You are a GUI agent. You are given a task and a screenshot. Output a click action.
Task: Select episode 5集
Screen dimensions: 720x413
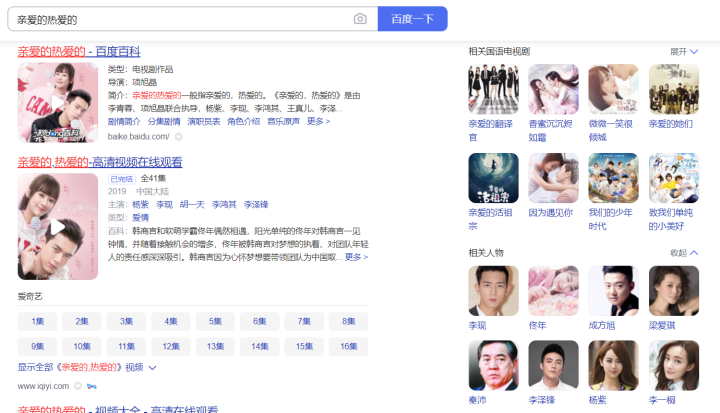click(x=215, y=322)
